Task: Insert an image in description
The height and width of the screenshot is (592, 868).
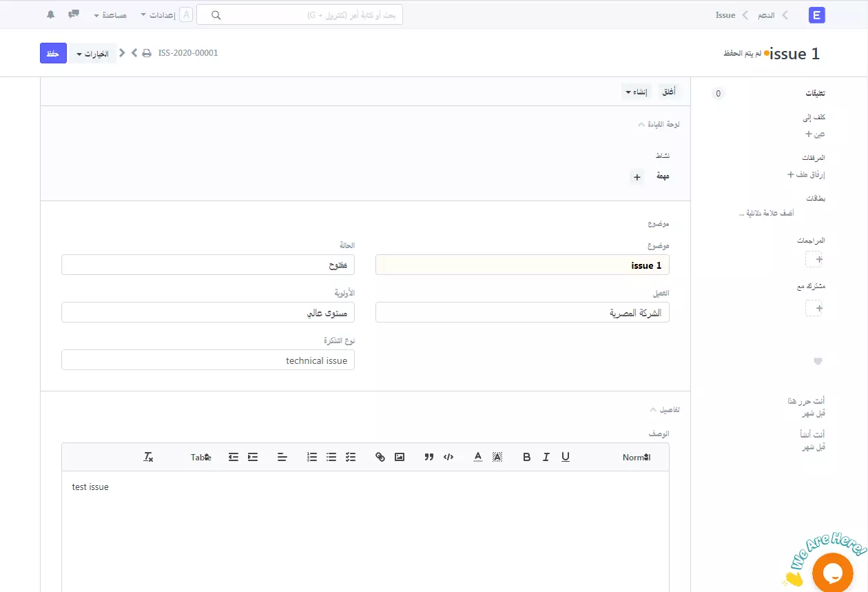Action: pos(400,457)
